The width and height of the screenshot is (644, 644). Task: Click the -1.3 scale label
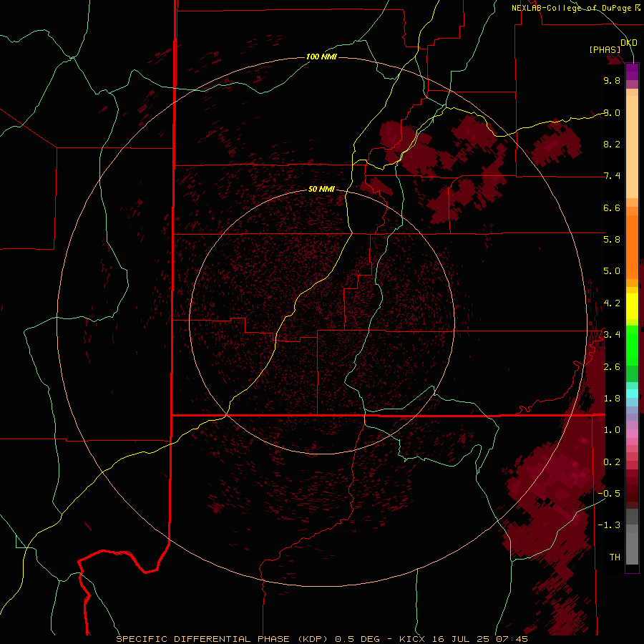tap(609, 525)
